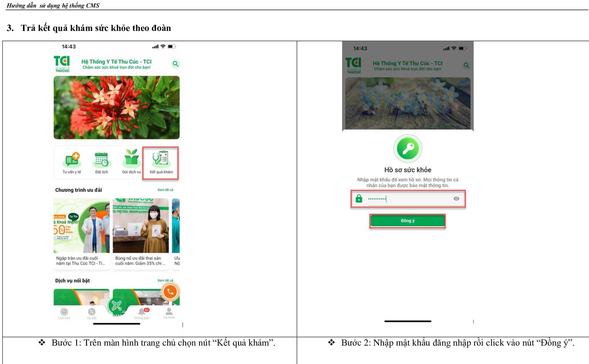Open Xem tất cả for Chương trình ưu đãi

(165, 190)
